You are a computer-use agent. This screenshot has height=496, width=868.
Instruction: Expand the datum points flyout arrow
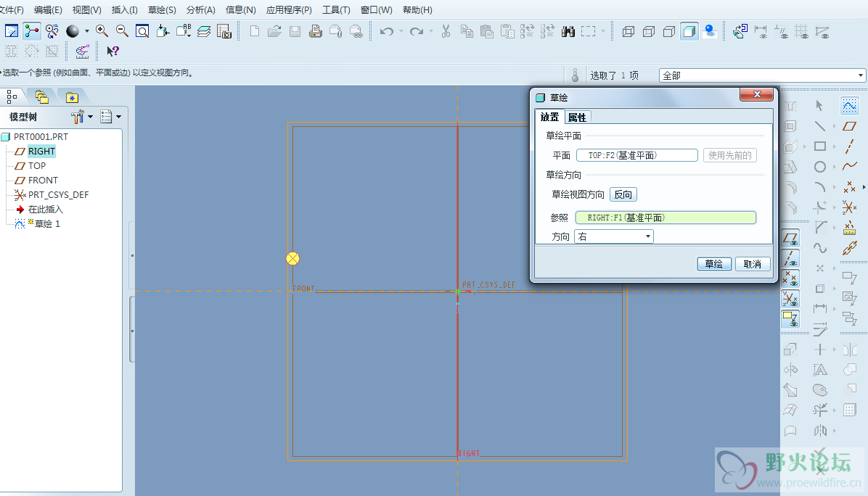(864, 187)
